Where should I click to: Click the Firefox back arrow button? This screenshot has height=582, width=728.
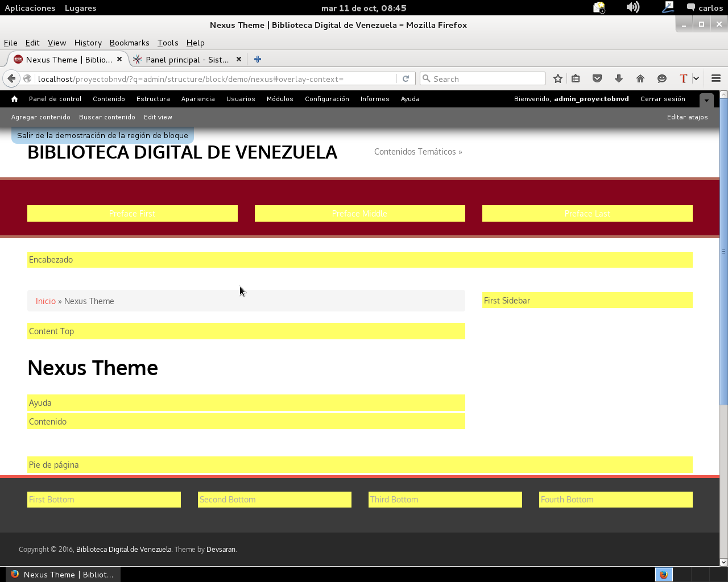click(11, 78)
